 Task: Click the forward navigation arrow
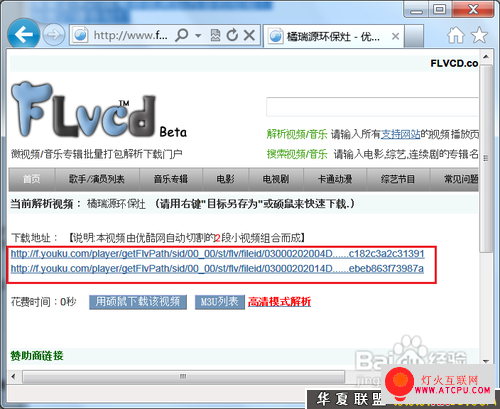(x=54, y=35)
